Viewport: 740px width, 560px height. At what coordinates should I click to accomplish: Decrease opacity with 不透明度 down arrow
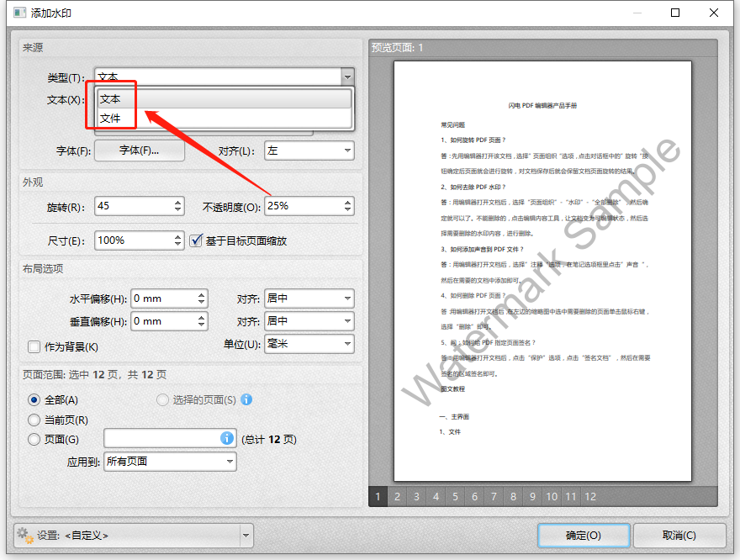pyautogui.click(x=348, y=210)
